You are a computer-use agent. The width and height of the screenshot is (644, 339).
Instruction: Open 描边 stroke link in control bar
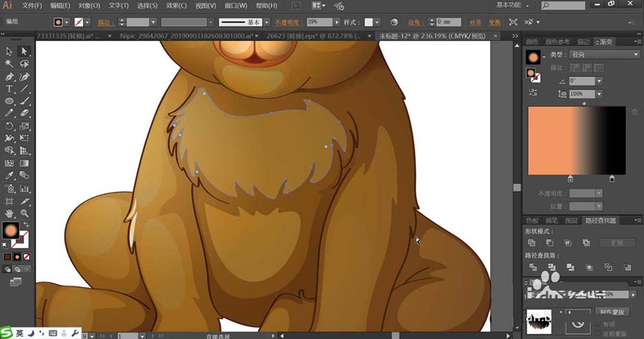pos(106,22)
